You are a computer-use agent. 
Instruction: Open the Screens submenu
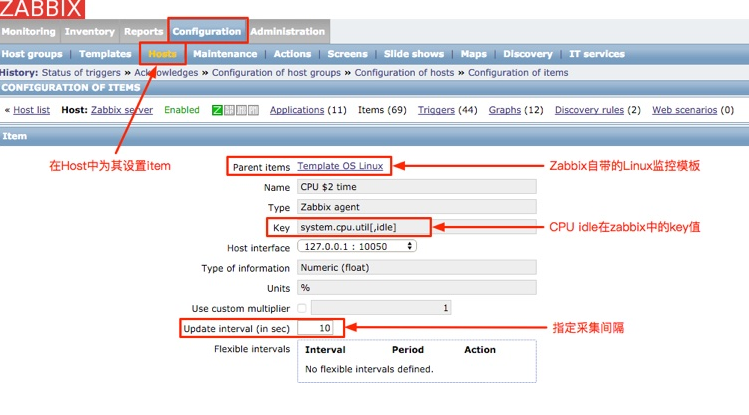[347, 54]
